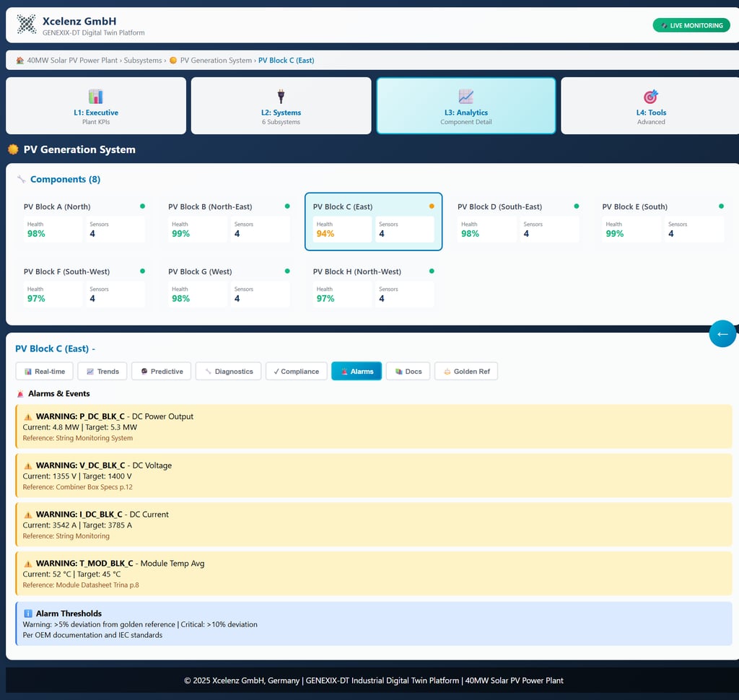Screen dimensions: 739x700
Task: Open the Diagnostics tab
Action: (x=229, y=371)
